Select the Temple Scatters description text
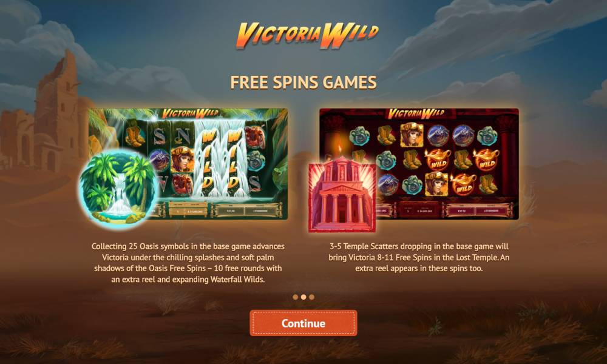 (x=419, y=257)
